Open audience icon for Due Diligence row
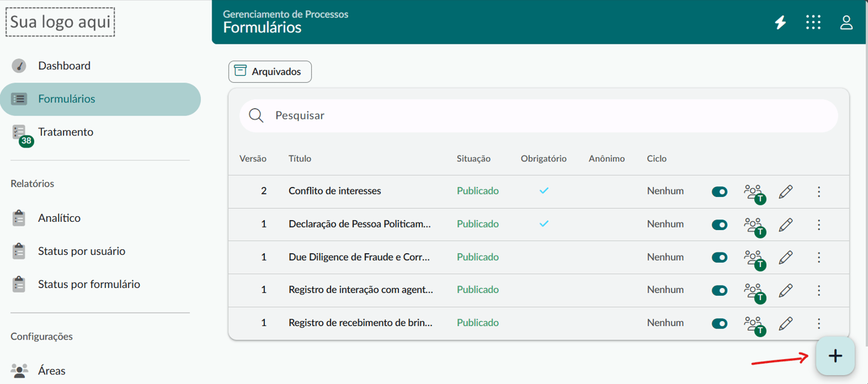 click(x=755, y=259)
